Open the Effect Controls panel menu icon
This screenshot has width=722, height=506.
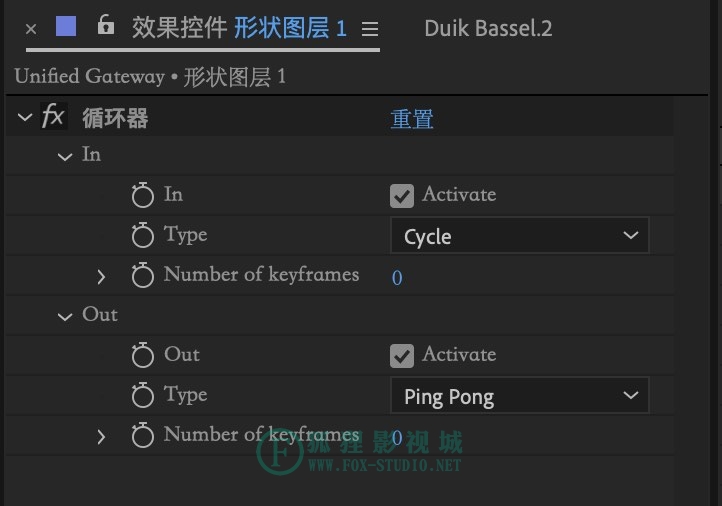(x=370, y=29)
